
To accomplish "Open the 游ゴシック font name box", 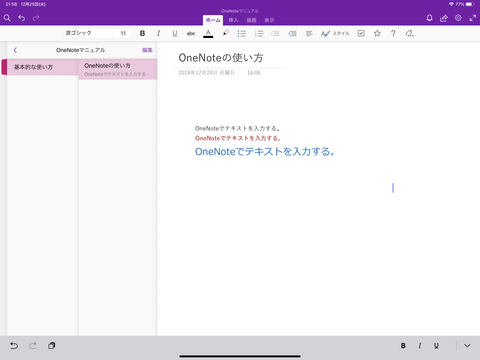I will coord(88,33).
